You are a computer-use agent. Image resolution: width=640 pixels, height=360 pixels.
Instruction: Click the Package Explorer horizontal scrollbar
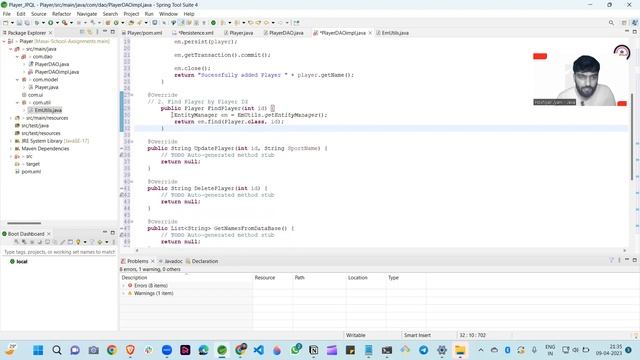(24, 223)
